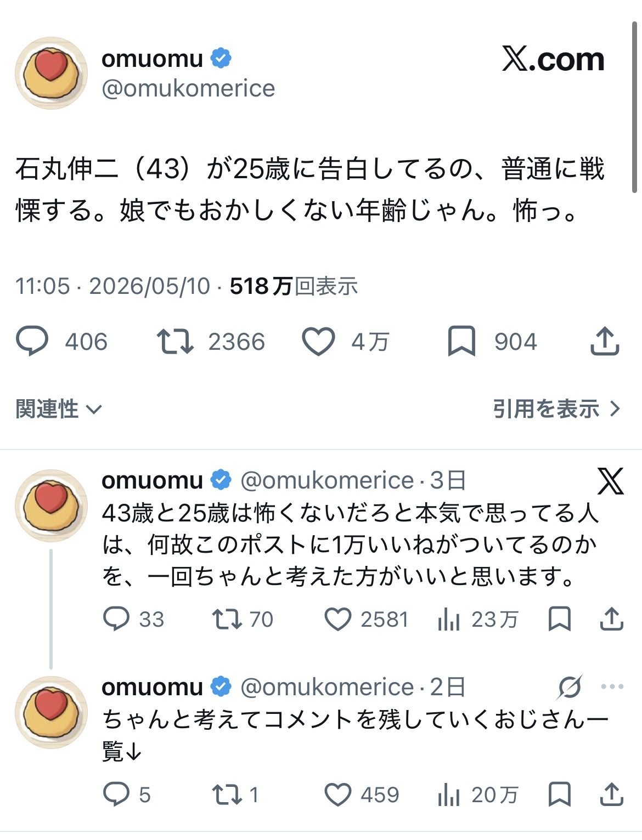
Task: Bookmark the 3日 reply post
Action: coord(560,619)
